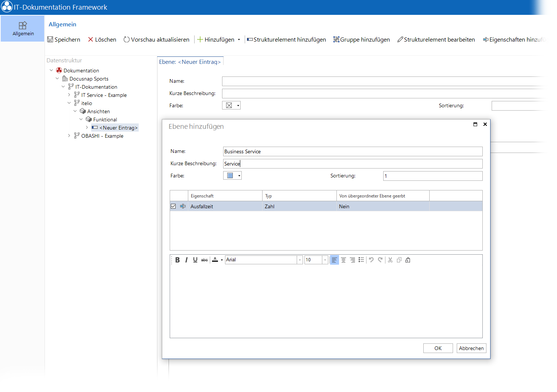Open the blue Farbe color swatch in the dialog
Screen dimensions: 557x392
coord(232,176)
